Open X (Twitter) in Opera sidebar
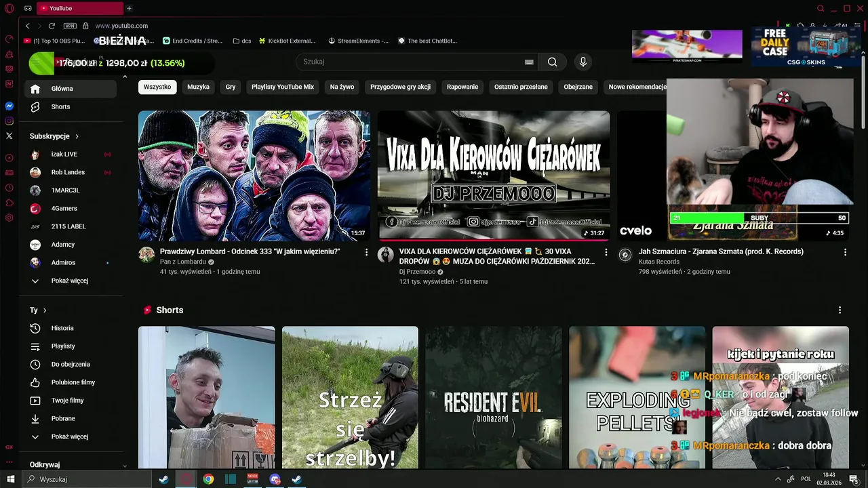Viewport: 868px width, 488px height. coord(9,136)
